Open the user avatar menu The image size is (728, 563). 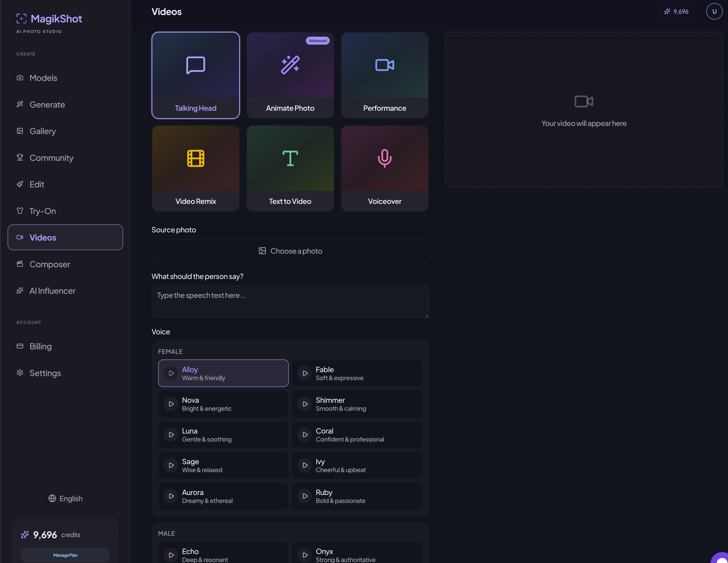click(x=714, y=12)
